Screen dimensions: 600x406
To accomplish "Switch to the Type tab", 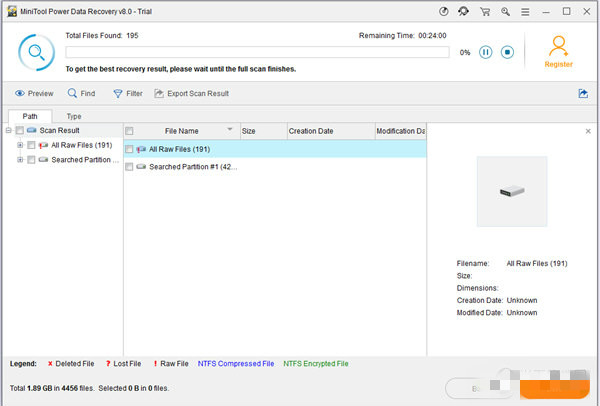I will (x=74, y=116).
